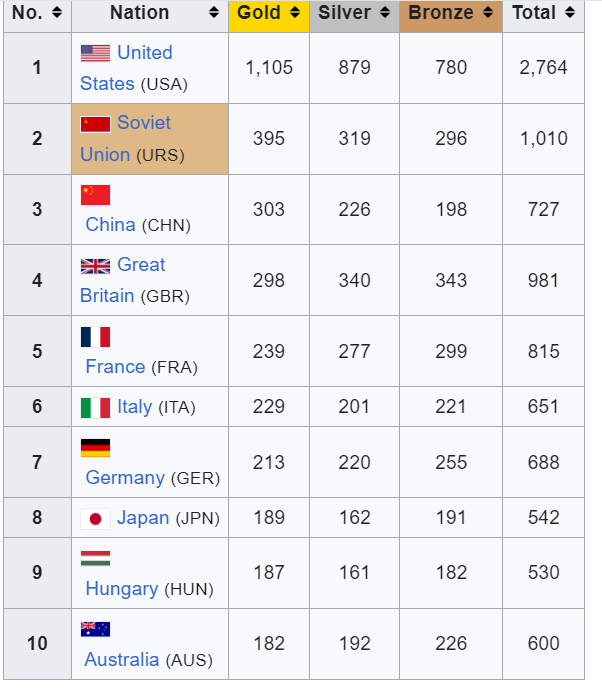
Task: Click the United States flag icon
Action: tap(95, 54)
